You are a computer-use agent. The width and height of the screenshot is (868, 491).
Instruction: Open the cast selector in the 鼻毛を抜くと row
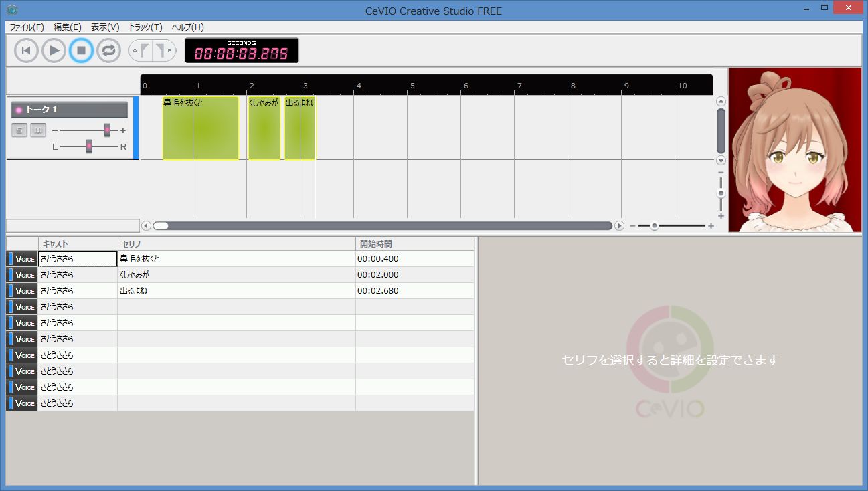tap(78, 259)
